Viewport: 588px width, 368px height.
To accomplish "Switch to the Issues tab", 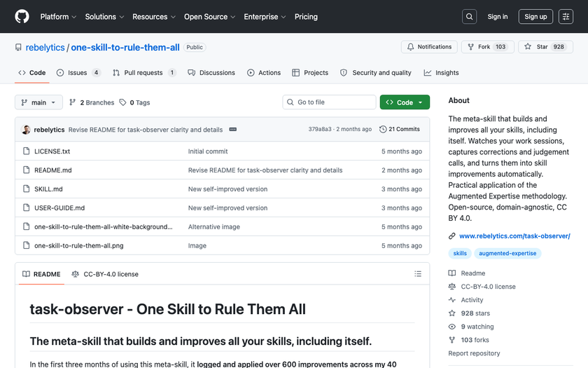I will 78,73.
